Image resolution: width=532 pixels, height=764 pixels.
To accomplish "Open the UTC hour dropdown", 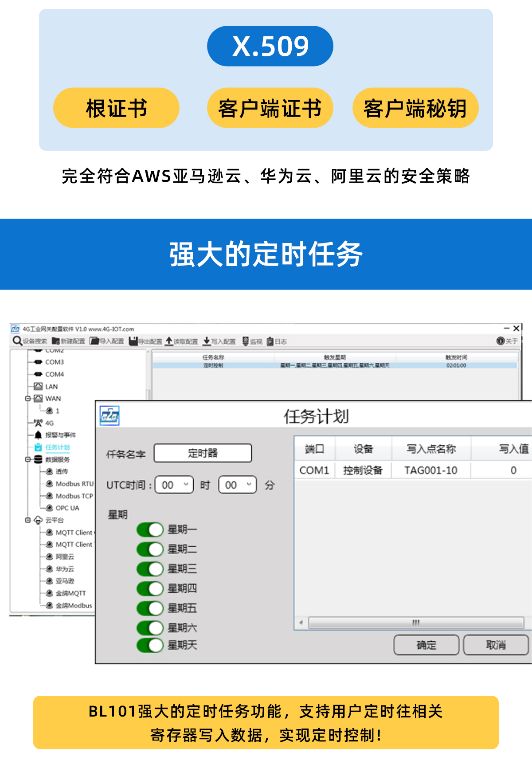I will coord(174,485).
